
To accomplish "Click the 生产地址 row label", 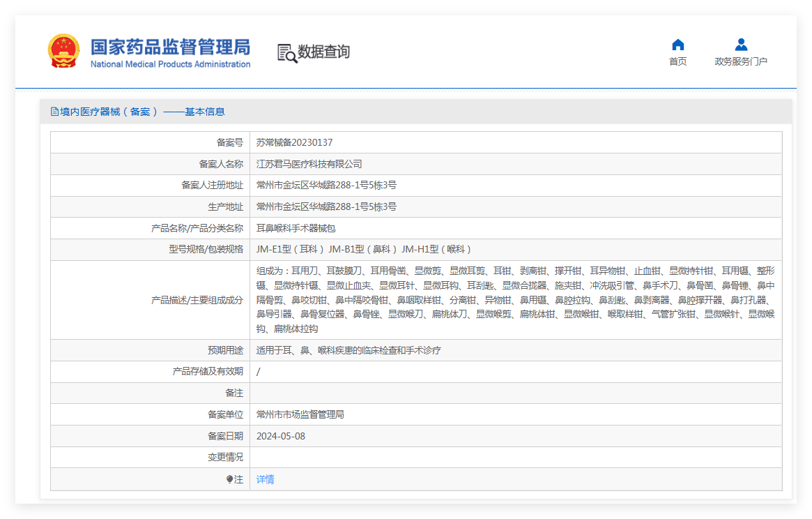I will click(225, 207).
